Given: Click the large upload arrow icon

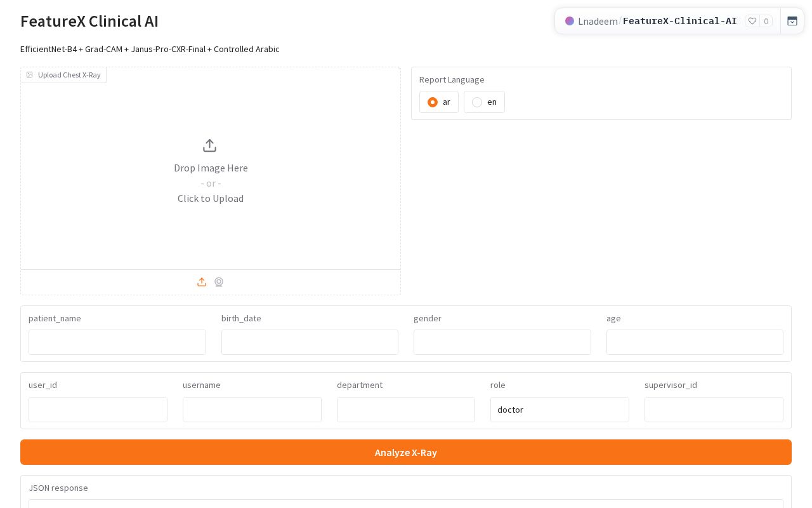Looking at the screenshot, I should [210, 145].
